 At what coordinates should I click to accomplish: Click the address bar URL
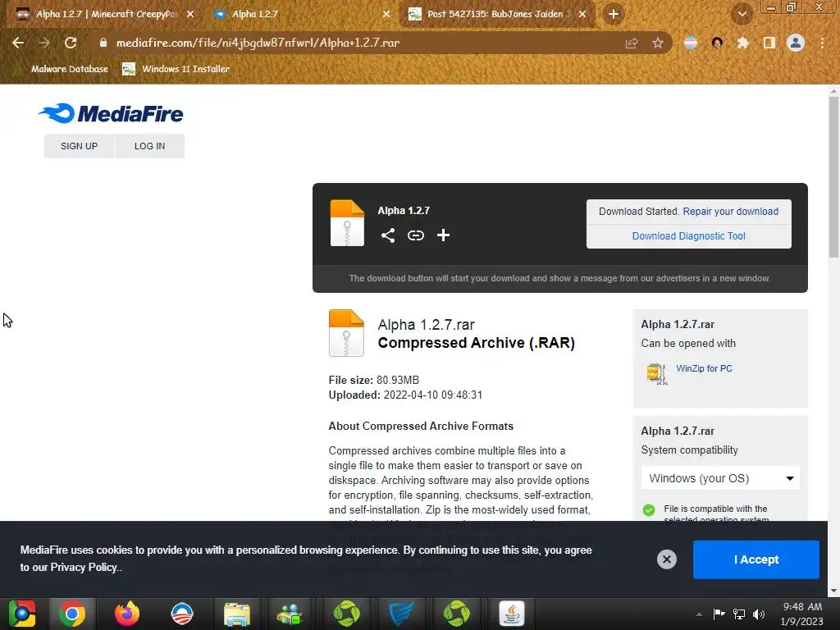coord(258,43)
